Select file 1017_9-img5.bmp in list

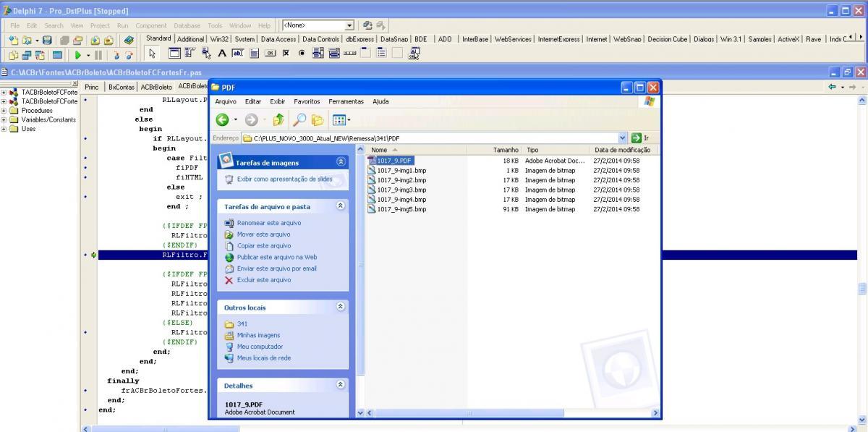tap(401, 210)
